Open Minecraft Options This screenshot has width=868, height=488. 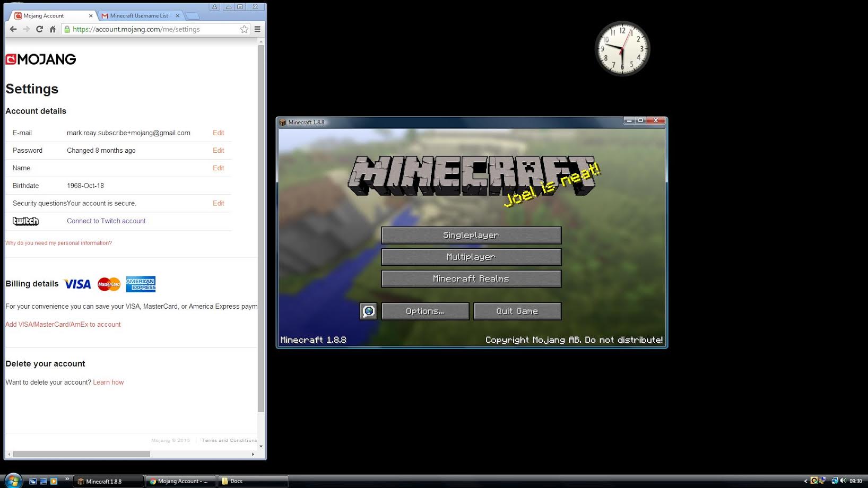point(425,311)
